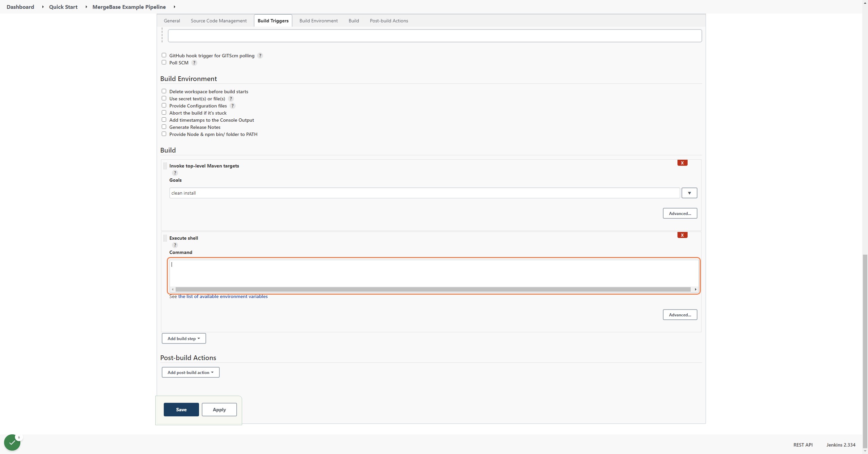Viewport: 868px width, 454px height.
Task: Switch to Source Code Management tab
Action: point(219,21)
